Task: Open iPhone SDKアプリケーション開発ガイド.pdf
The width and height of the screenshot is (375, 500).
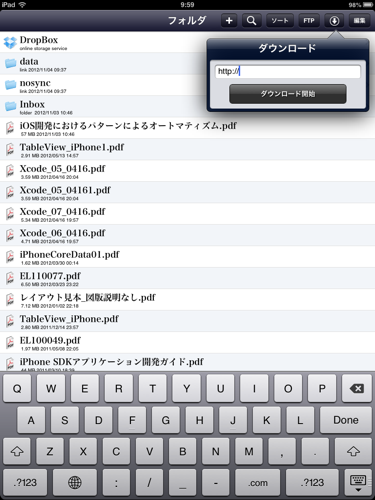Action: (x=187, y=362)
